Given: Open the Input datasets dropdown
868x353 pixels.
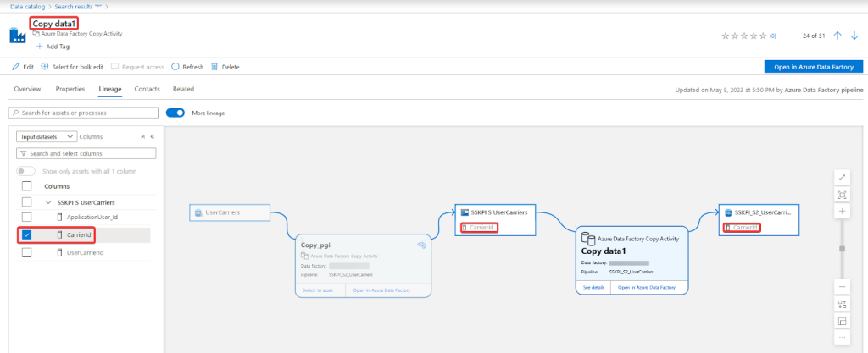Looking at the screenshot, I should tap(47, 135).
